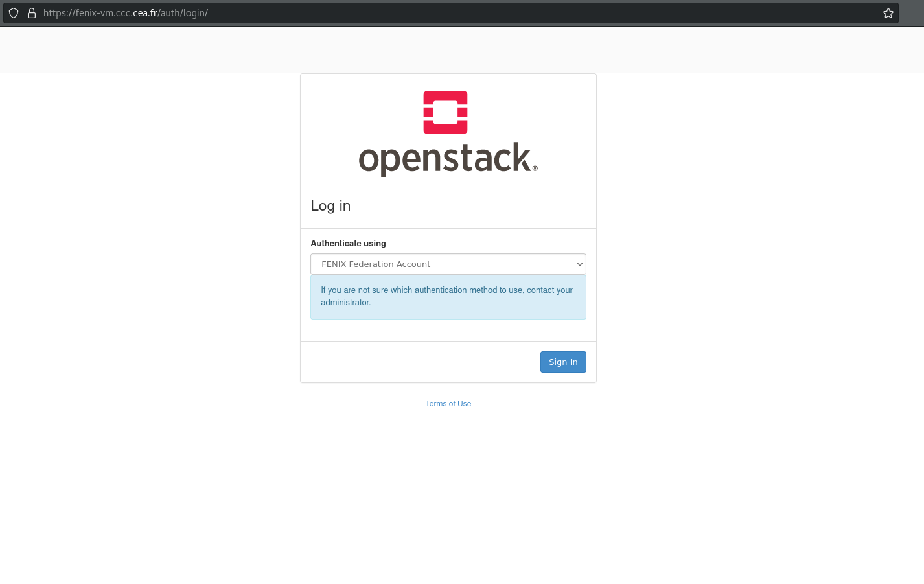Click the red OpenStack logo
The height and width of the screenshot is (584, 924).
click(446, 112)
